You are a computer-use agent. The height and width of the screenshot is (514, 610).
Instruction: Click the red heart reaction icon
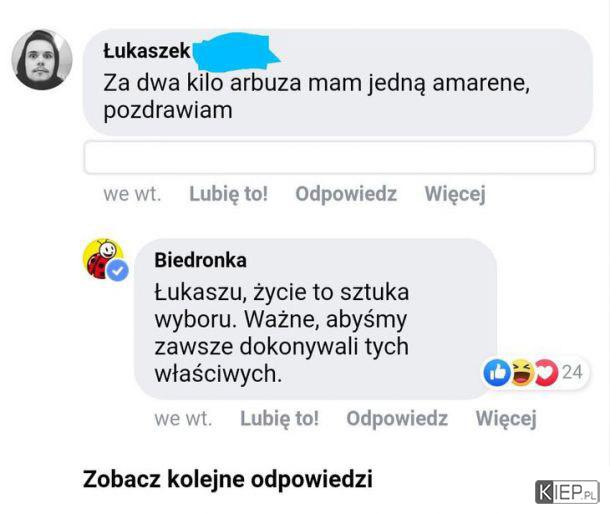(547, 372)
